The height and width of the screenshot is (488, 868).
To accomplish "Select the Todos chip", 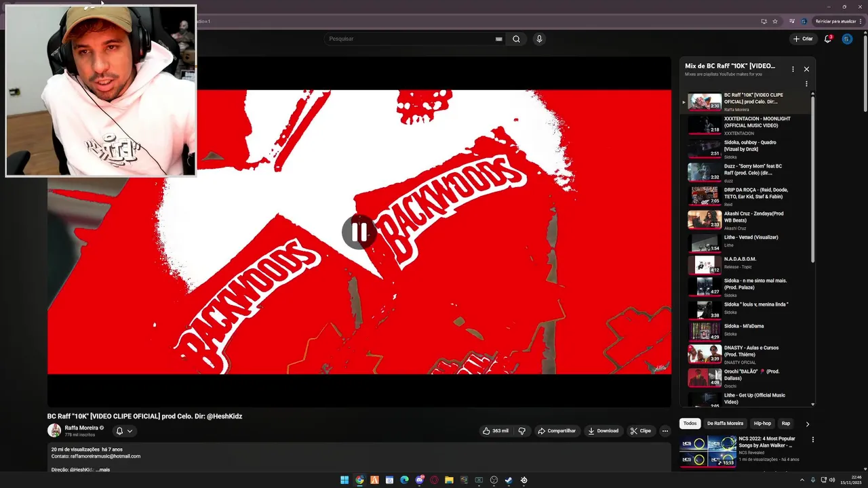I will (690, 424).
